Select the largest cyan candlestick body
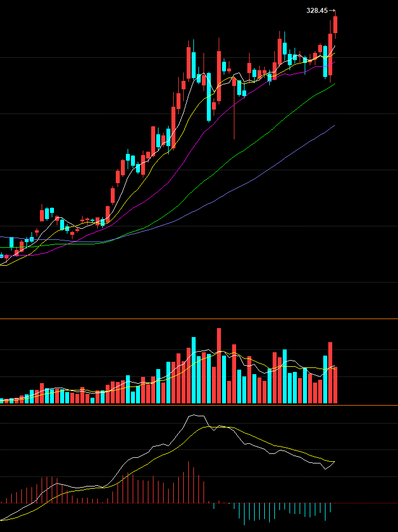398x532 pixels. [x=209, y=97]
